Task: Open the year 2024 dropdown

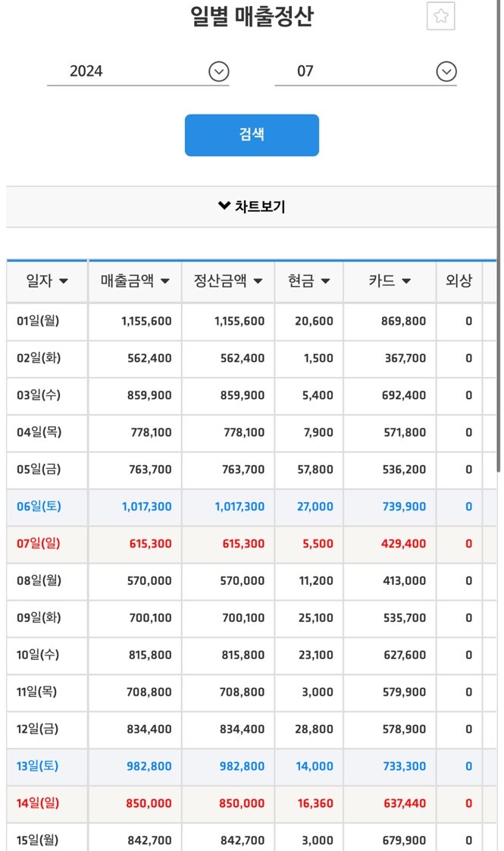Action: pos(218,72)
